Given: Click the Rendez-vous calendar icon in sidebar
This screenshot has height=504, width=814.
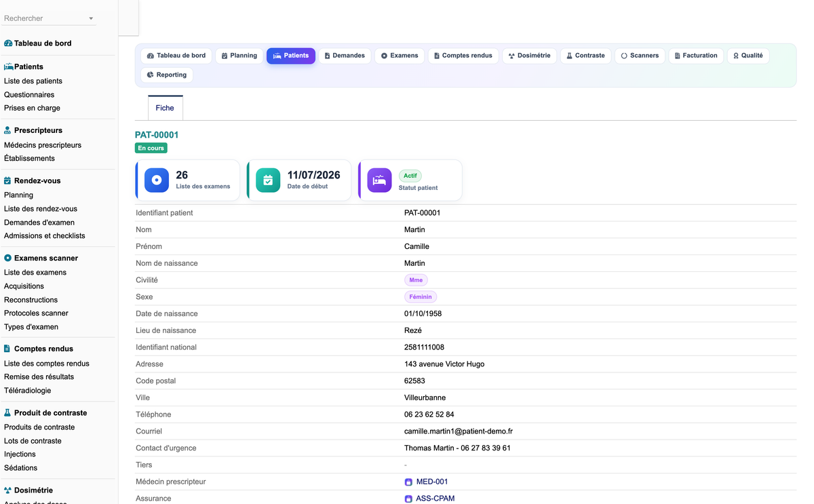Looking at the screenshot, I should (8, 181).
